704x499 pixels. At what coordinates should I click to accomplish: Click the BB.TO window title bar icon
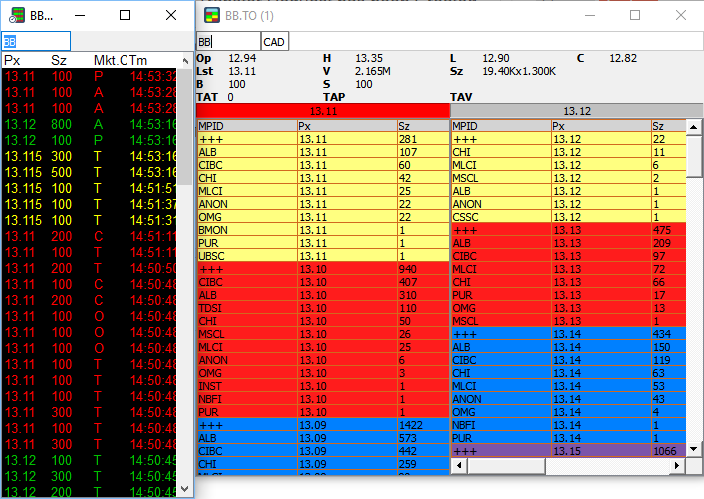[211, 16]
